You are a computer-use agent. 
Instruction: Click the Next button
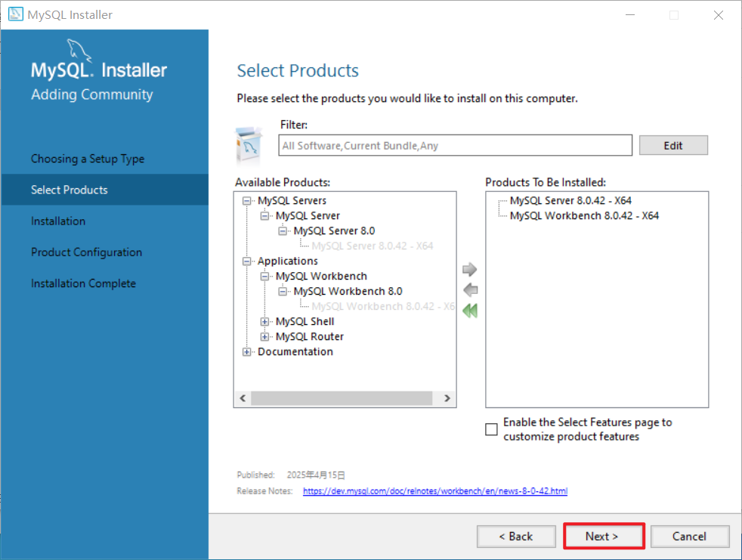point(602,537)
